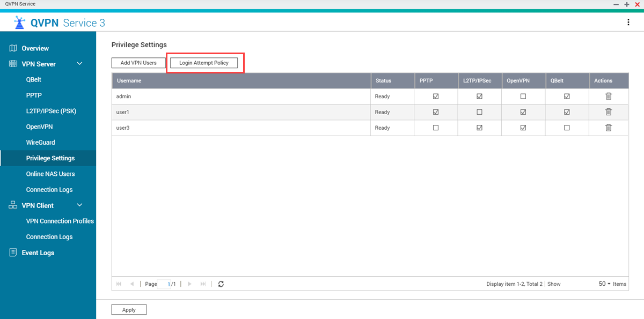Enable OpenVPN for admin

523,97
